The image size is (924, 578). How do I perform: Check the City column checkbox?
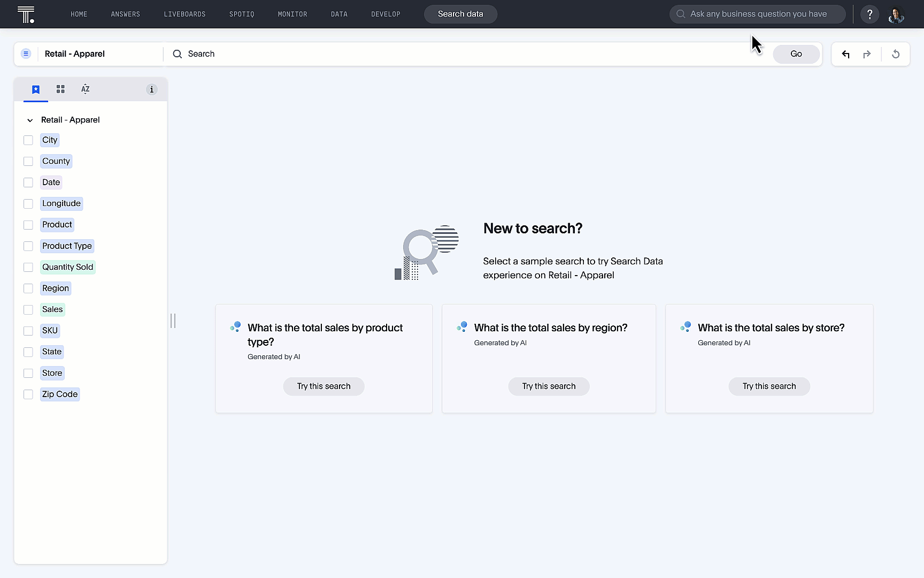click(x=28, y=140)
